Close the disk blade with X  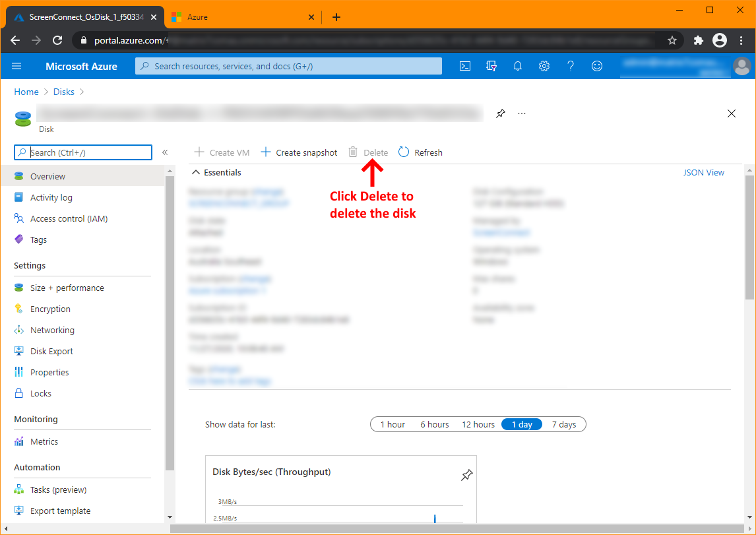click(x=732, y=113)
